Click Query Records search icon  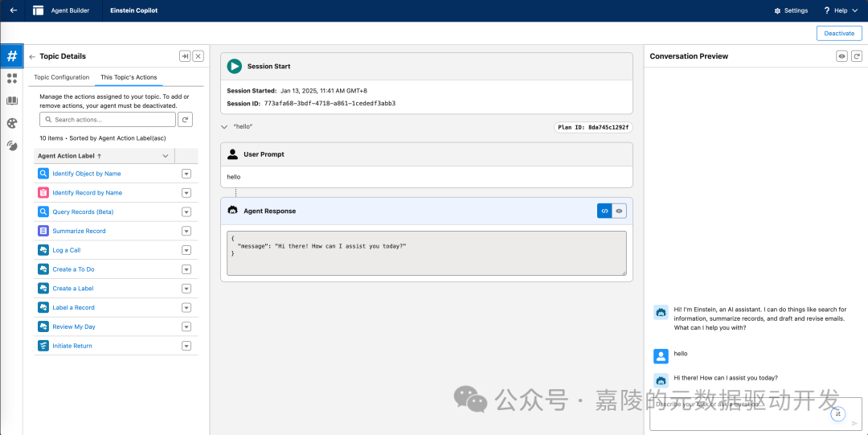[43, 211]
